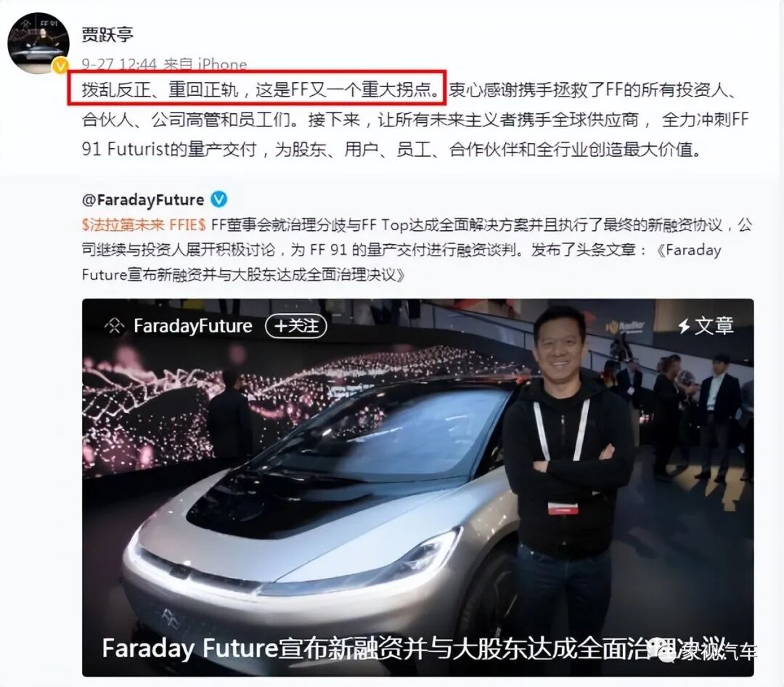Viewport: 784px width, 687px height.
Task: Click the FaradayFuture logo in the card
Action: [114, 326]
